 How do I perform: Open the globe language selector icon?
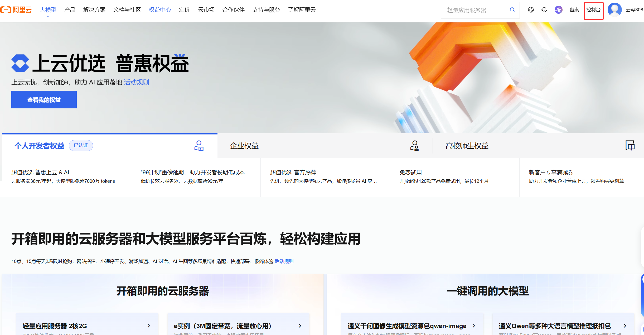531,10
